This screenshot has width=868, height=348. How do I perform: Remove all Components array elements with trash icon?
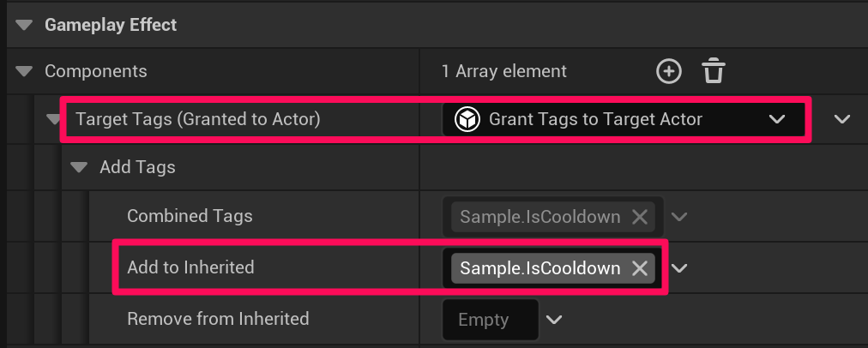coord(713,72)
